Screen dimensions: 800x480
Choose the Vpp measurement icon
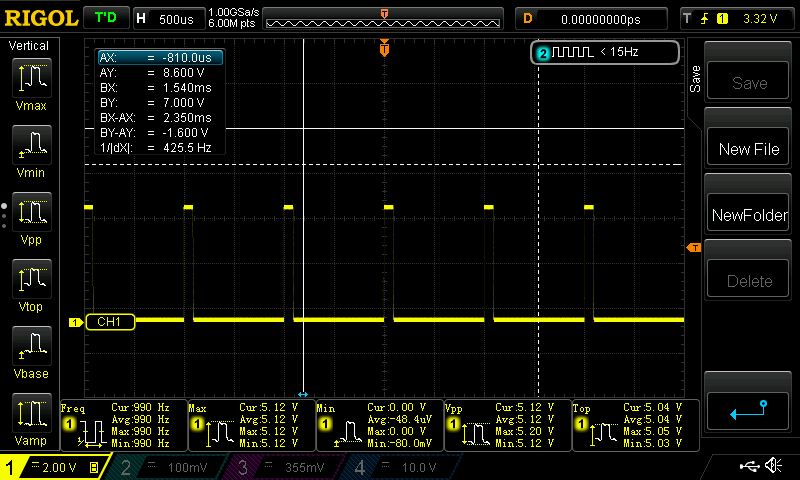point(32,213)
